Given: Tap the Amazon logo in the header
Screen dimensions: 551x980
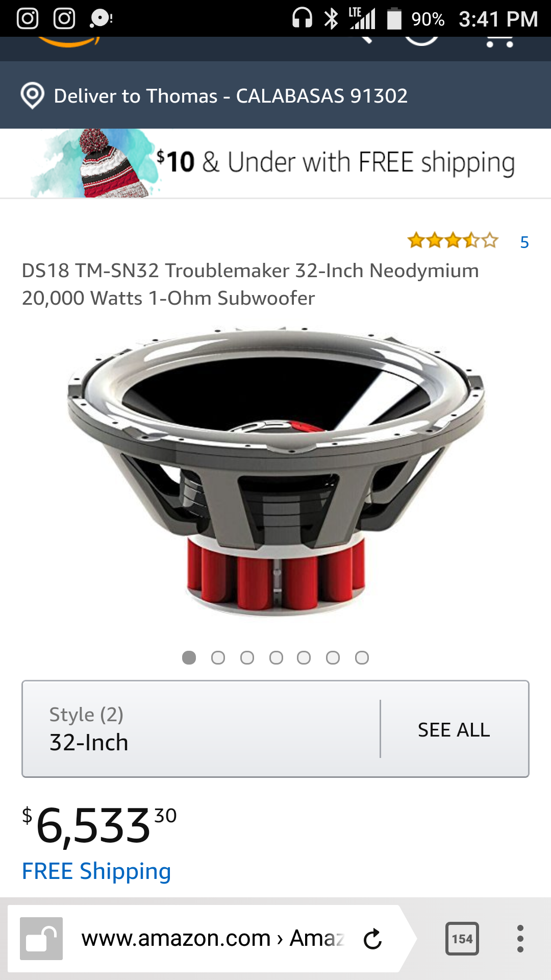Looking at the screenshot, I should click(69, 42).
